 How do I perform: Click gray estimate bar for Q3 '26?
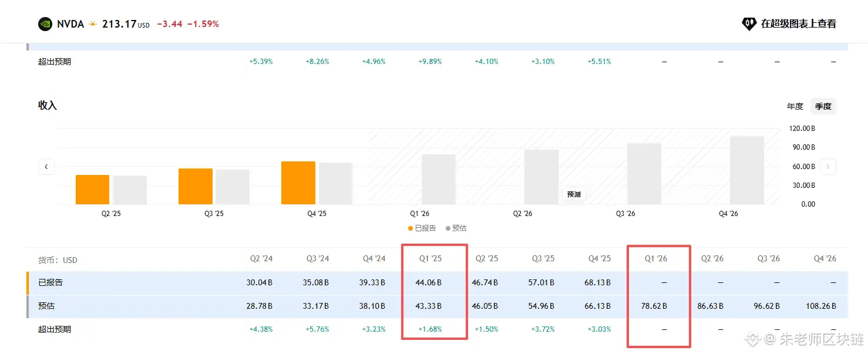(644, 174)
